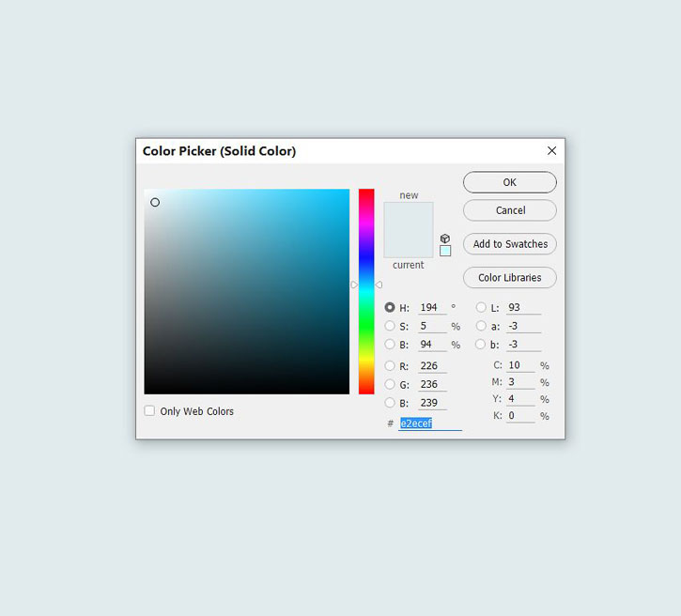Click the Lab b value field

point(523,345)
